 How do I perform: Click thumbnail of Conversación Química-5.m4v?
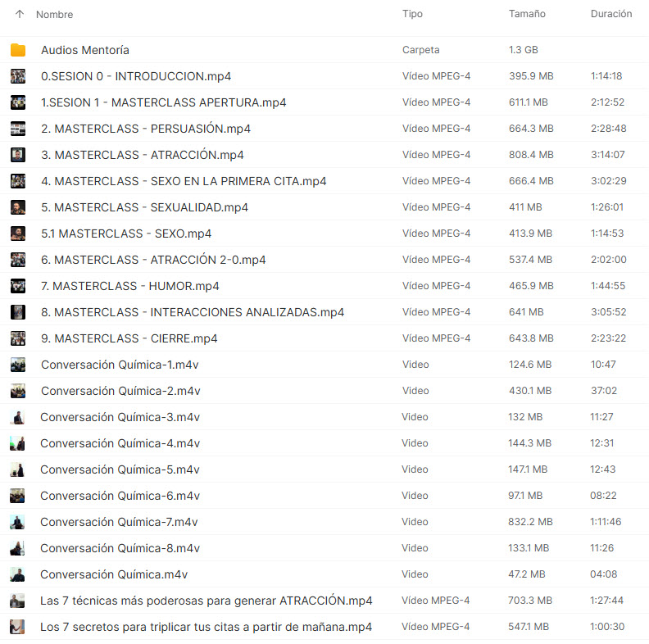17,469
